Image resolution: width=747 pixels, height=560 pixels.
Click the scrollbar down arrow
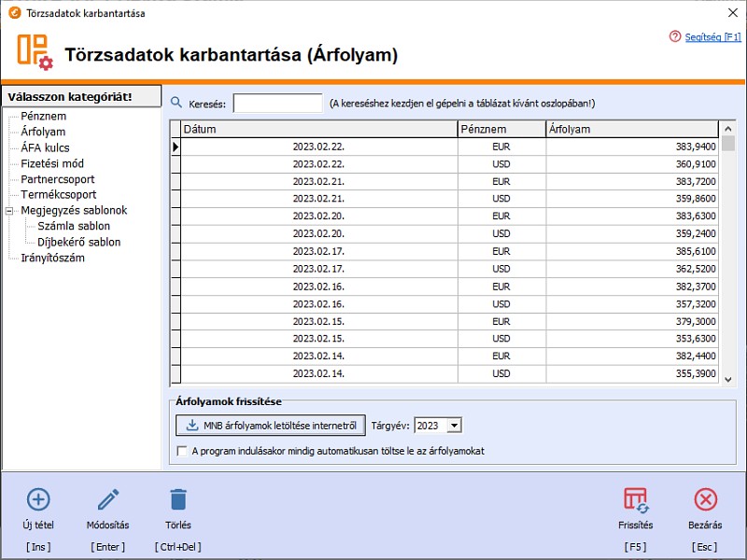728,380
